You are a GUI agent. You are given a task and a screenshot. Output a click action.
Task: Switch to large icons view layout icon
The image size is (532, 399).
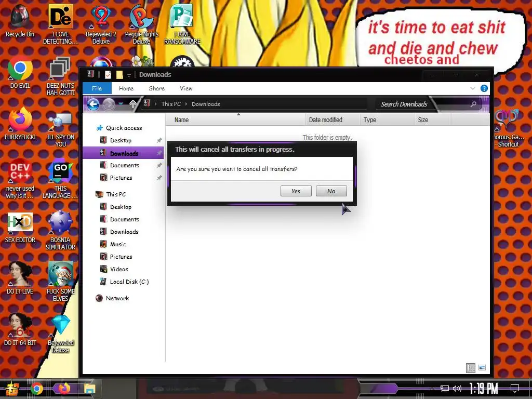[x=482, y=368]
